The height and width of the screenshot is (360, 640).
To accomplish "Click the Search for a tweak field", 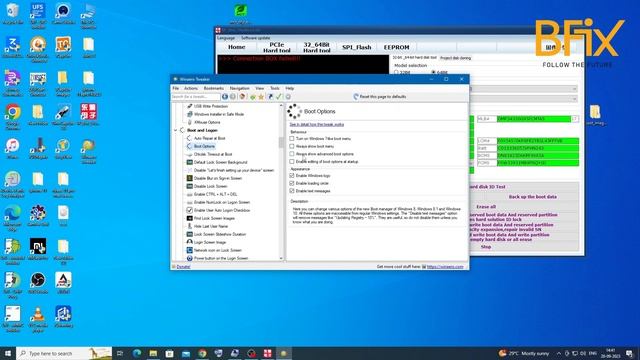I will (196, 97).
